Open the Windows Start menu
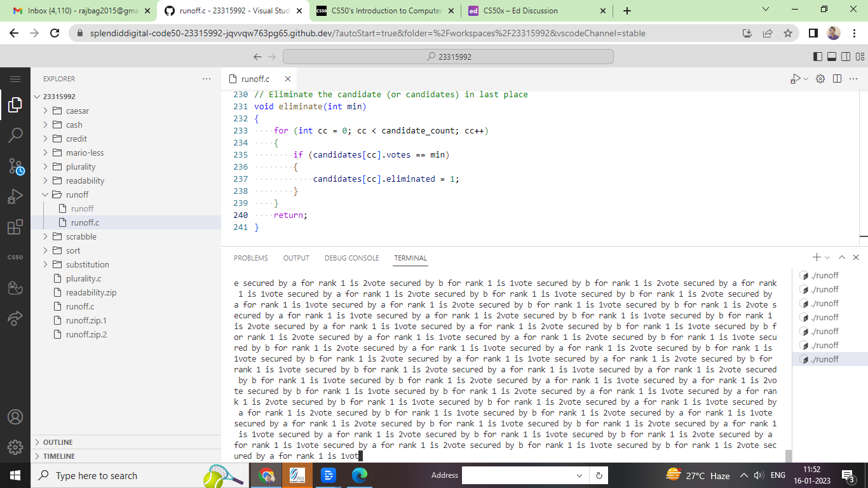This screenshot has width=868, height=488. 15,475
